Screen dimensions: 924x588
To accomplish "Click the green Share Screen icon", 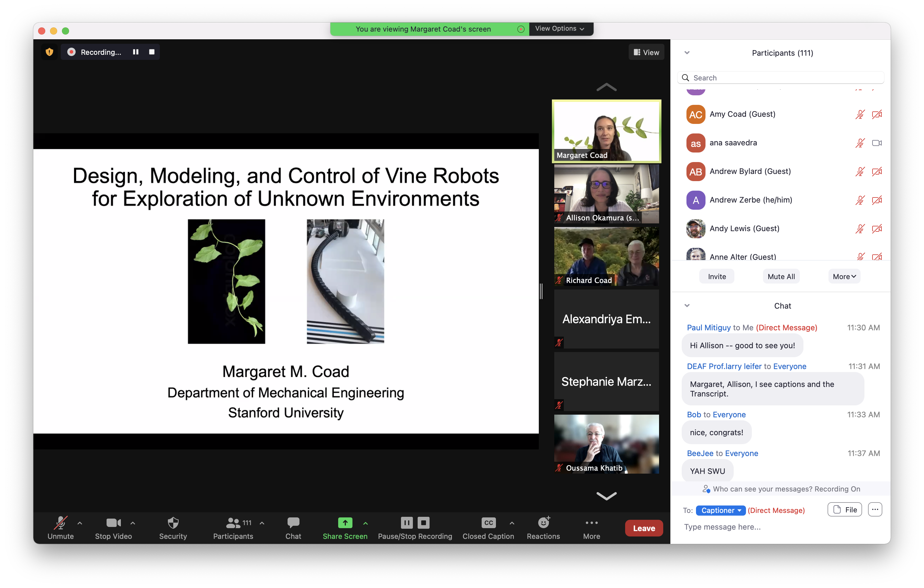I will point(345,523).
